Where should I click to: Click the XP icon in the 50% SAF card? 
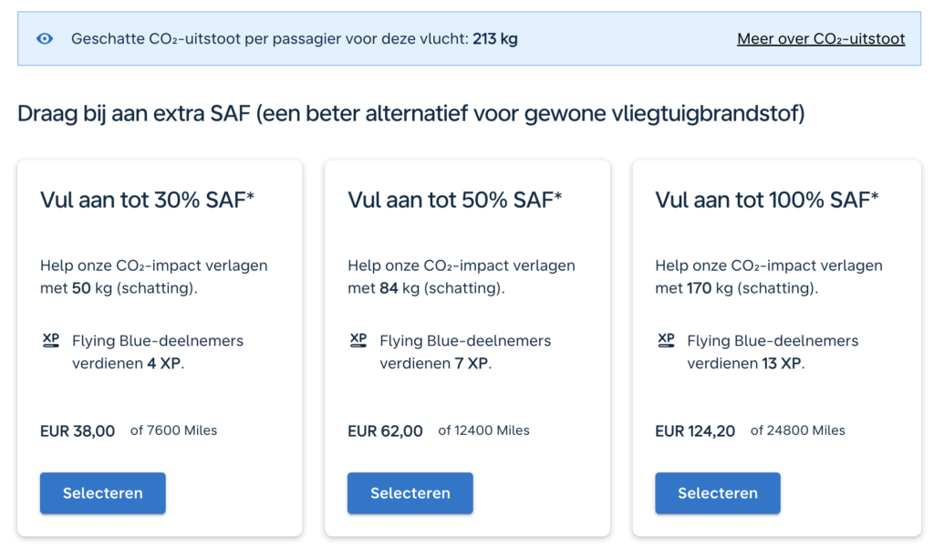pos(358,340)
